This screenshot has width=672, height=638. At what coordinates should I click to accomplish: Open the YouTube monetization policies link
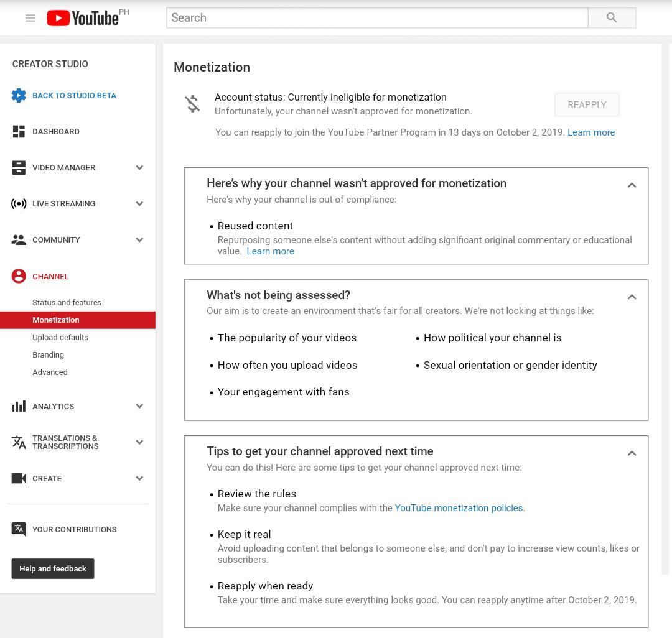click(459, 508)
